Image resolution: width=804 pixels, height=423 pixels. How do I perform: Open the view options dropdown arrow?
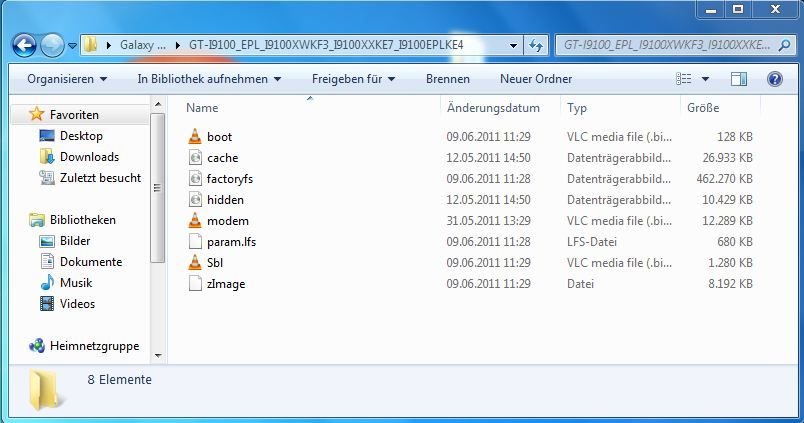tap(706, 79)
